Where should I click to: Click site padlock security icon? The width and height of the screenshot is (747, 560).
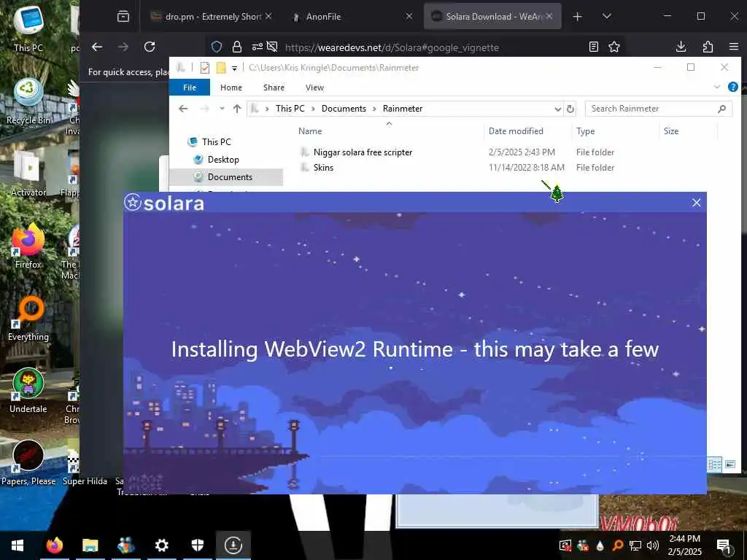(x=237, y=47)
